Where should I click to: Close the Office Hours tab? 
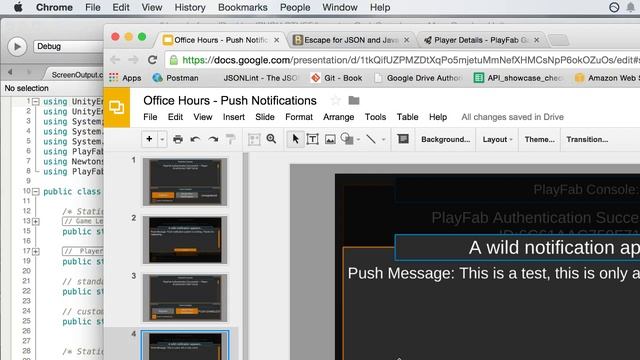coord(276,40)
